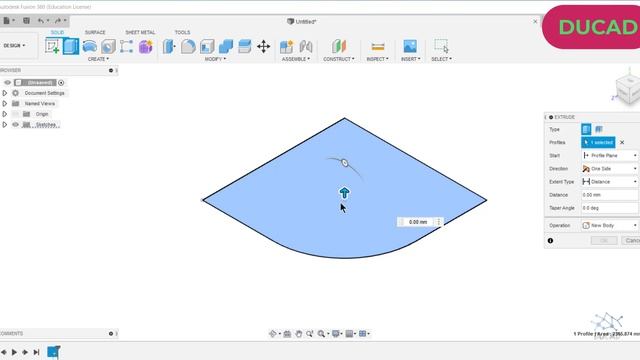Image resolution: width=640 pixels, height=360 pixels.
Task: Open the Create menu dropdown
Action: [98, 59]
